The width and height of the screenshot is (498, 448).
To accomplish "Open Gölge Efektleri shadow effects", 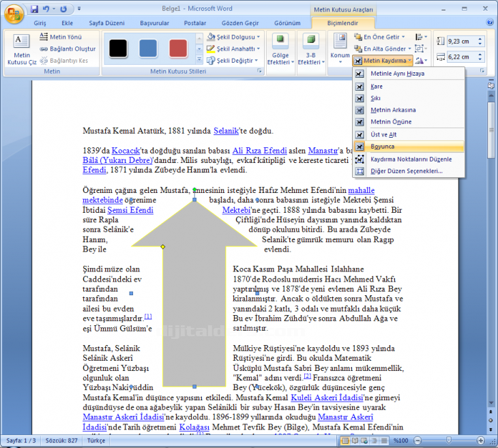I will tap(280, 49).
